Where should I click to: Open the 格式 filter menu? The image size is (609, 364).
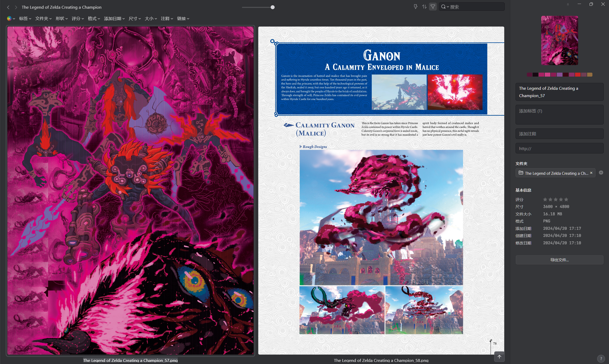pos(94,18)
